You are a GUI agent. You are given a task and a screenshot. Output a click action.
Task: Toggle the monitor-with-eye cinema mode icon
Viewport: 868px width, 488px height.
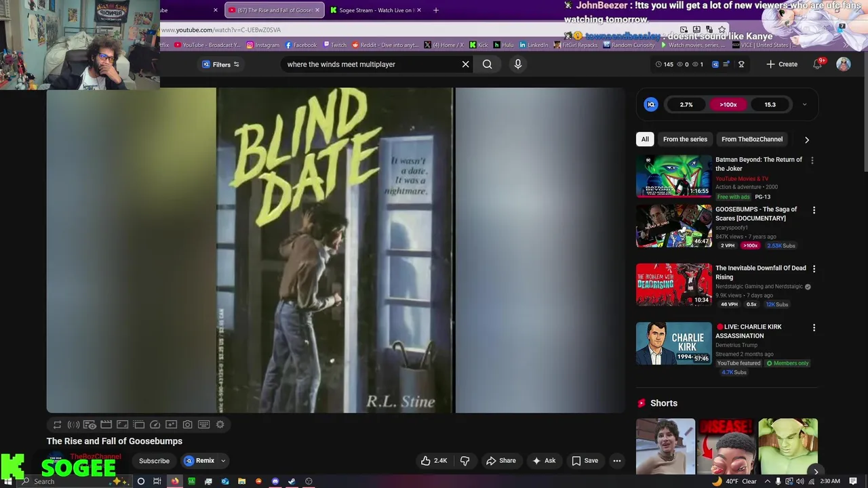(x=90, y=424)
